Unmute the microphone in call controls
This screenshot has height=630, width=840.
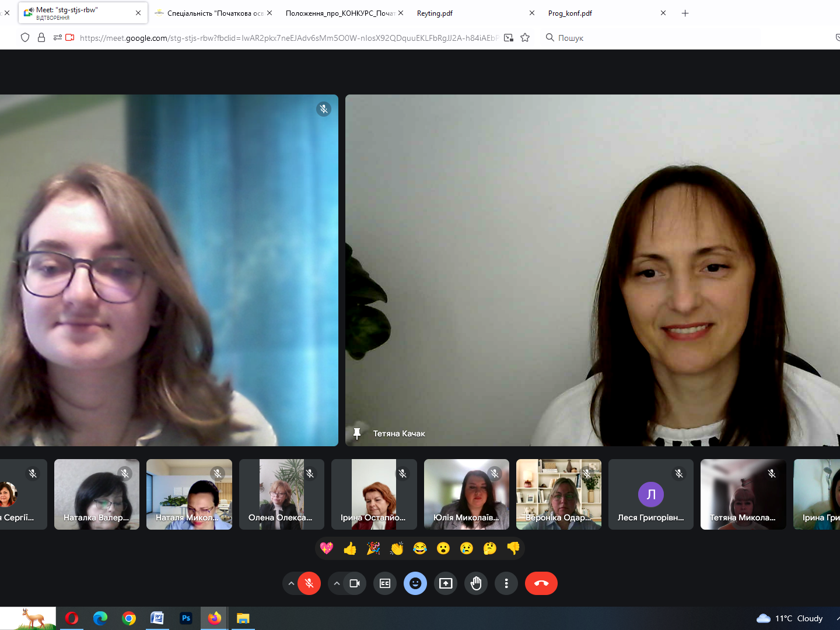pos(309,583)
